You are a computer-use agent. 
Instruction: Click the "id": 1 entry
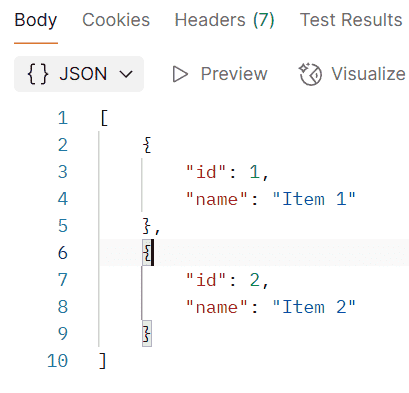227,172
